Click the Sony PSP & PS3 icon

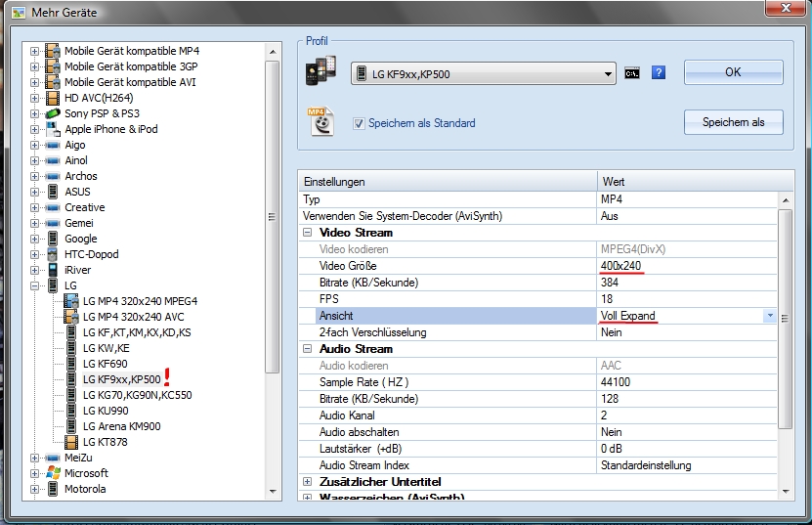click(53, 113)
